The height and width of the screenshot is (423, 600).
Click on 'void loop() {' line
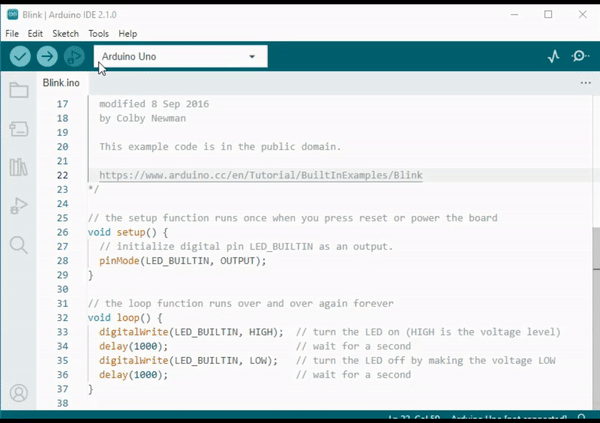click(125, 318)
